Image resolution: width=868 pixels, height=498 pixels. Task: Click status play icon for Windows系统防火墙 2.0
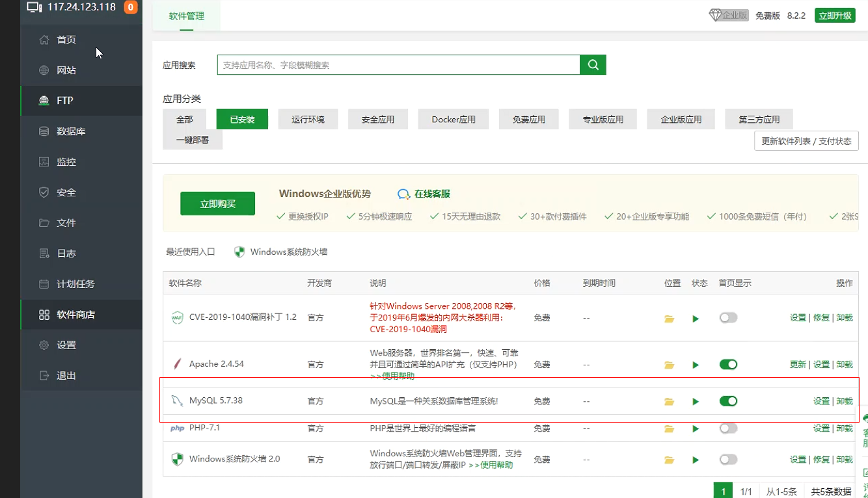[696, 460]
